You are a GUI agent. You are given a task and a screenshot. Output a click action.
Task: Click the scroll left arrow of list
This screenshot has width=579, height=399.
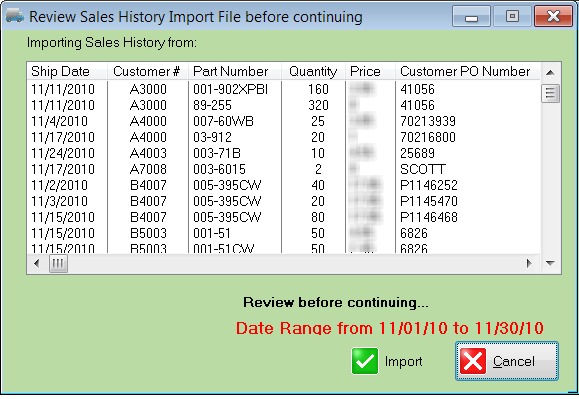click(37, 263)
